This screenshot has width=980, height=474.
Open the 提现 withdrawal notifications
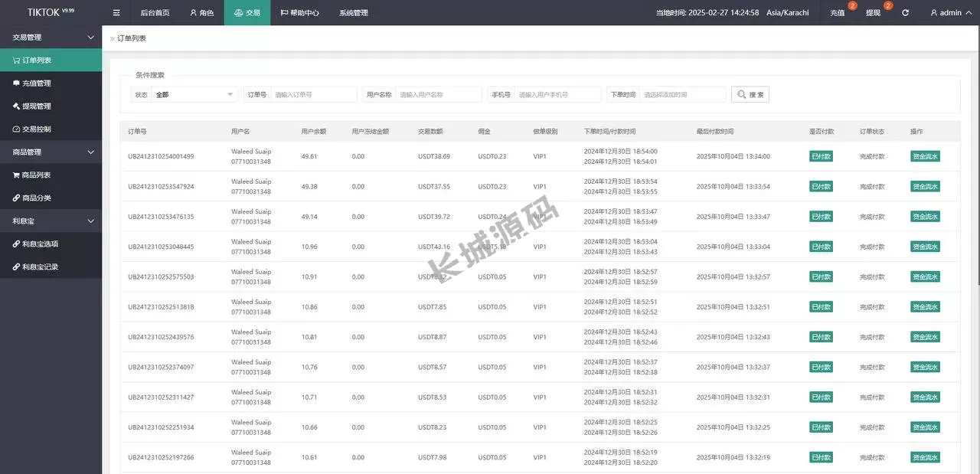873,13
